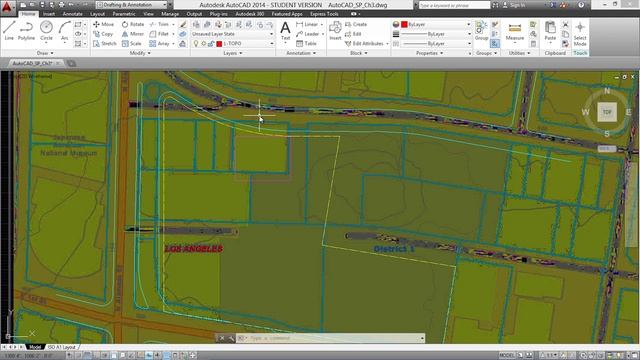Image resolution: width=640 pixels, height=360 pixels.
Task: Toggle the layer on/off lightbulb icon
Action: point(196,43)
